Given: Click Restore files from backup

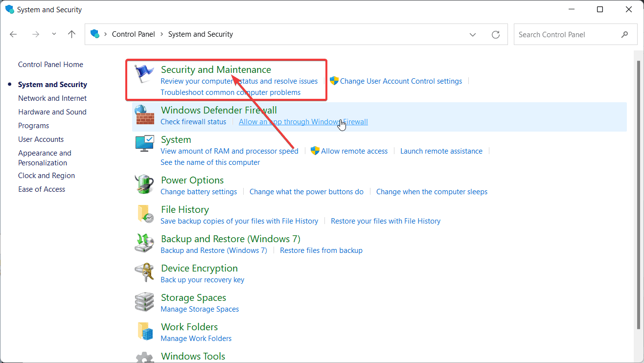Looking at the screenshot, I should tap(321, 250).
